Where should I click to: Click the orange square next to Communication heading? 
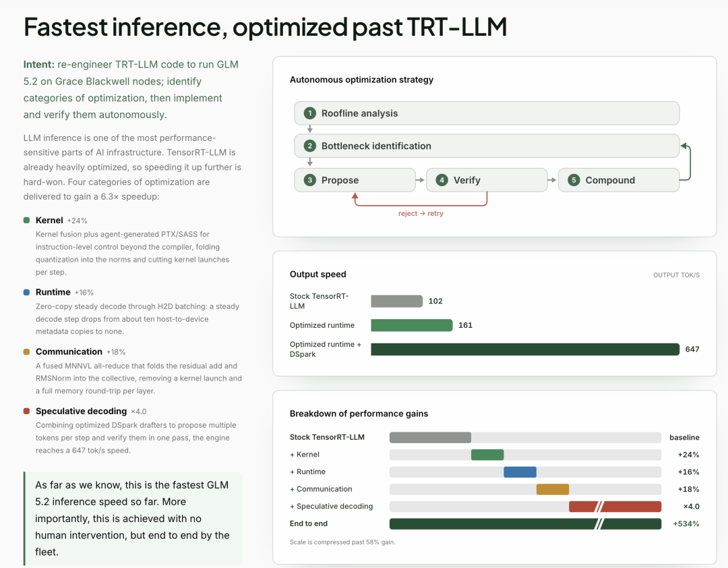click(26, 352)
